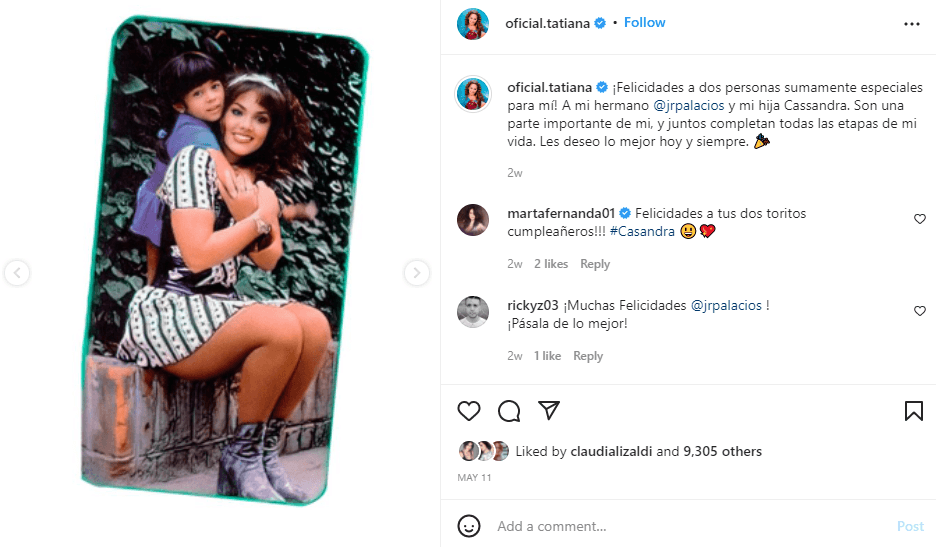
Task: Click the Add a comment field
Action: 680,526
